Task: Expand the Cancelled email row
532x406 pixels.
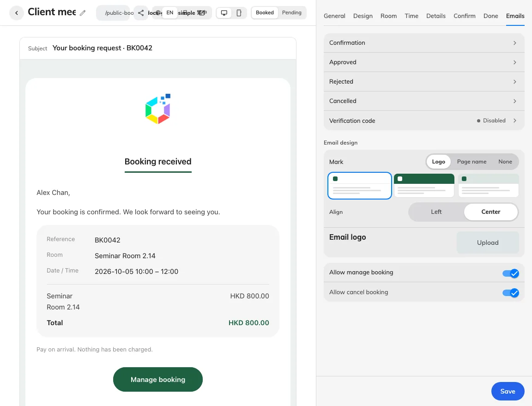Action: [x=424, y=101]
